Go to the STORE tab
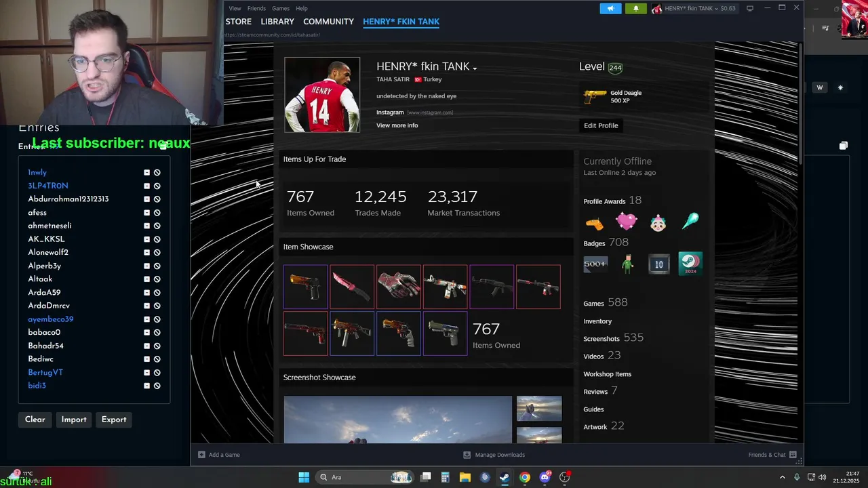 [x=239, y=22]
